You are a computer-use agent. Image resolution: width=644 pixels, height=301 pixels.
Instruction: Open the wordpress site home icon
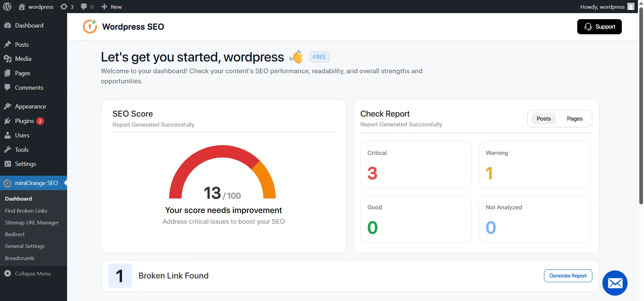[x=22, y=6]
